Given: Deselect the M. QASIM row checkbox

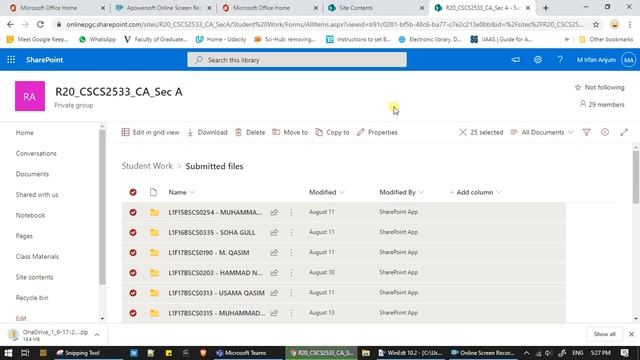Looking at the screenshot, I should pos(133,253).
